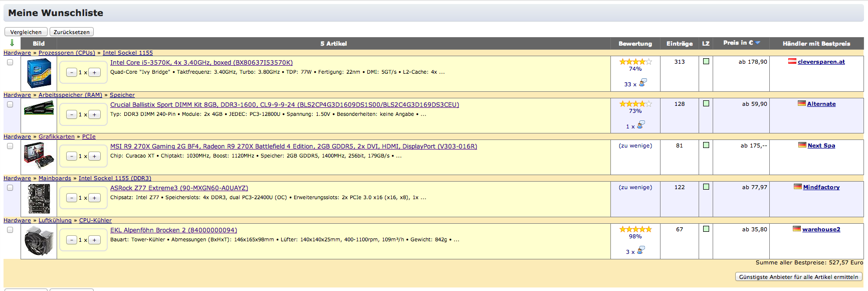Click Günstigste Anbieter für alle Artikel ermitteln
This screenshot has width=868, height=291.
tap(798, 276)
